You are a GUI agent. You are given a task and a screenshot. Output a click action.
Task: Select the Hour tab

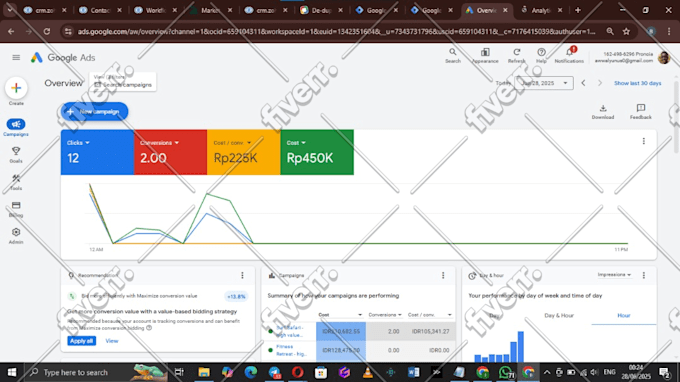624,315
